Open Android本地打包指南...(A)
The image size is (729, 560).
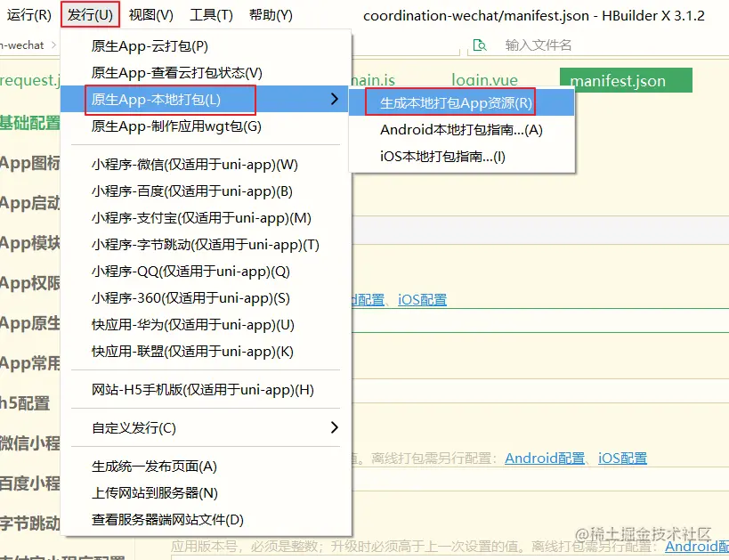coord(461,129)
